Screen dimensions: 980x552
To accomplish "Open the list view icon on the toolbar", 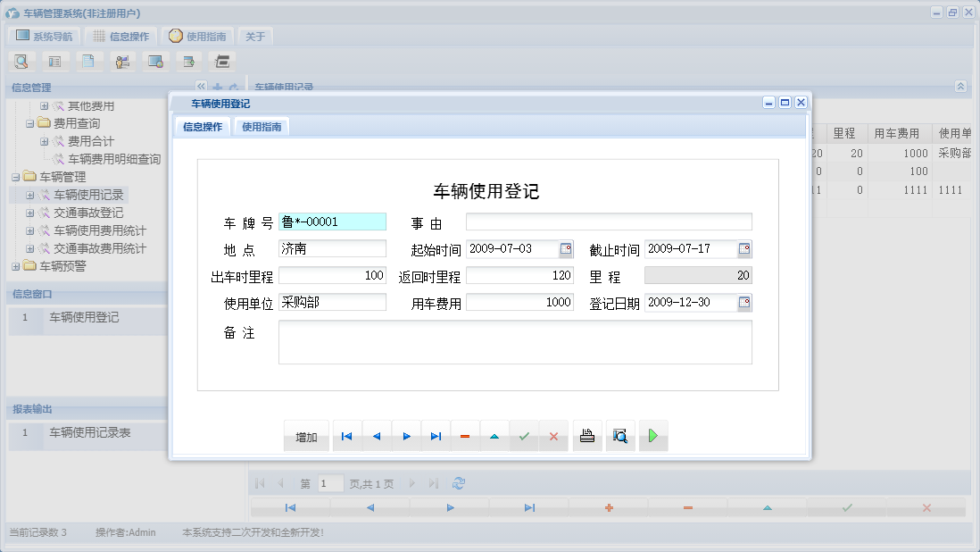I will [55, 61].
